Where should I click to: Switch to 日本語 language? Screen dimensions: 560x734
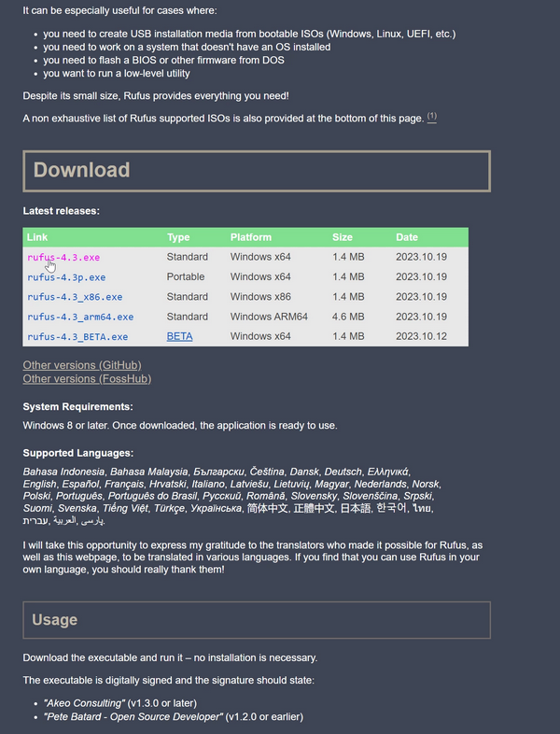(353, 508)
